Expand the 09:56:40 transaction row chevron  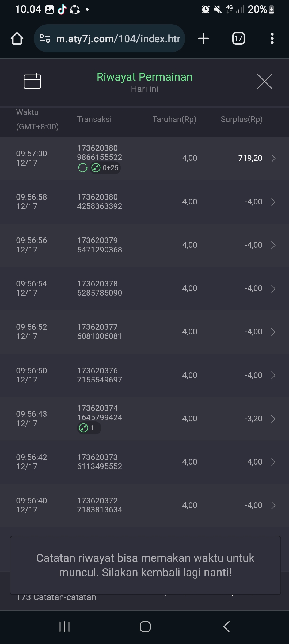[x=273, y=505]
